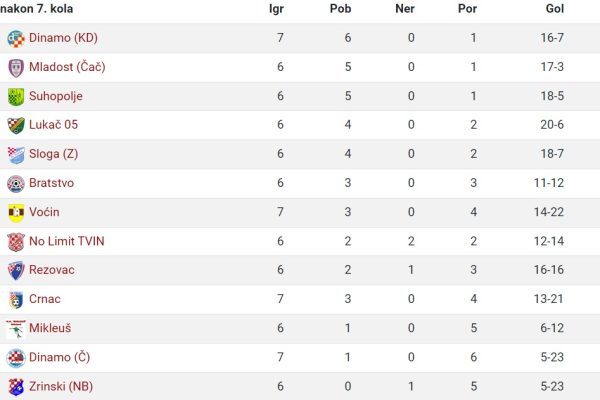Open the No Limit TVIN team link

point(67,241)
